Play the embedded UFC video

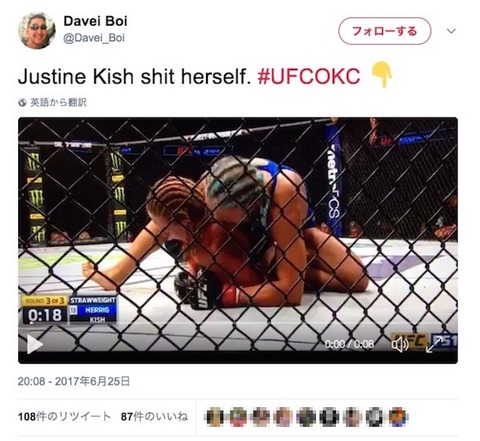coord(35,344)
